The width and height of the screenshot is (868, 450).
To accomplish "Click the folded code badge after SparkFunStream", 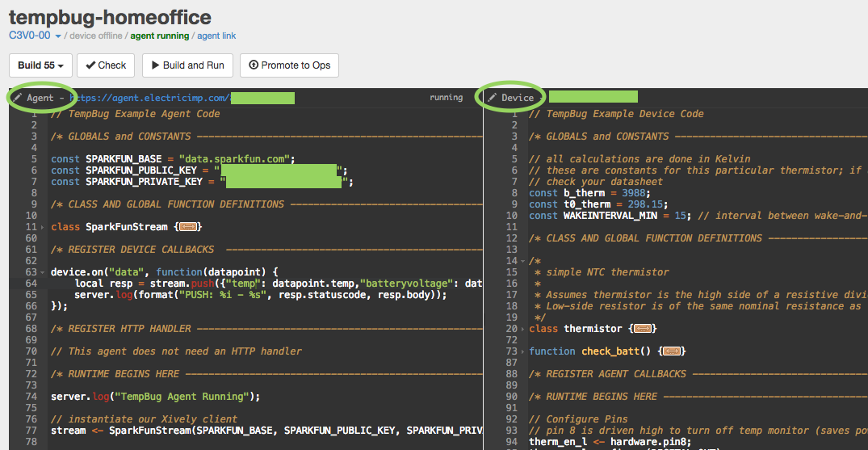I will tap(188, 227).
